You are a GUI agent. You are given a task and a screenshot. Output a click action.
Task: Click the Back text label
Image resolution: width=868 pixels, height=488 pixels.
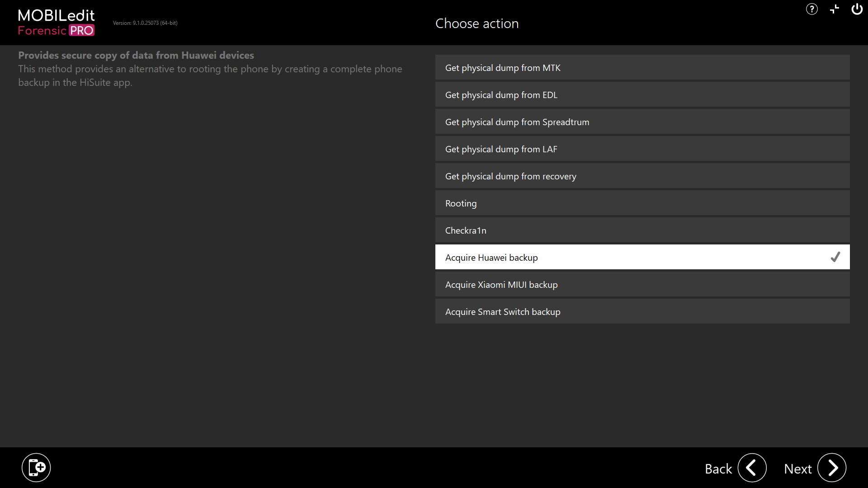coord(718,469)
